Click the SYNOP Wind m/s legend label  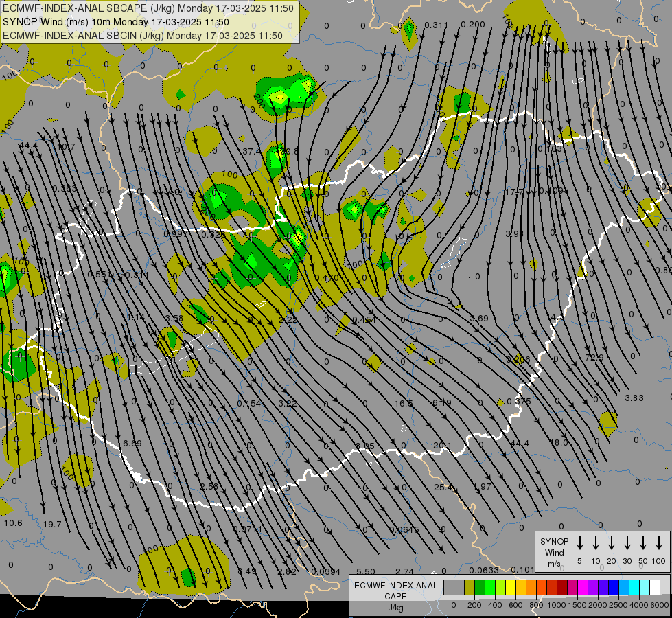pos(554,552)
